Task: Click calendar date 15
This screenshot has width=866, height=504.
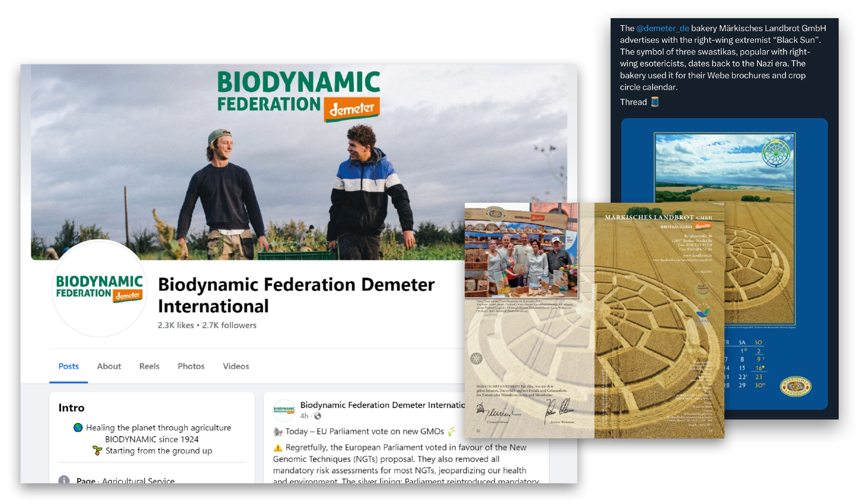Action: [x=742, y=368]
